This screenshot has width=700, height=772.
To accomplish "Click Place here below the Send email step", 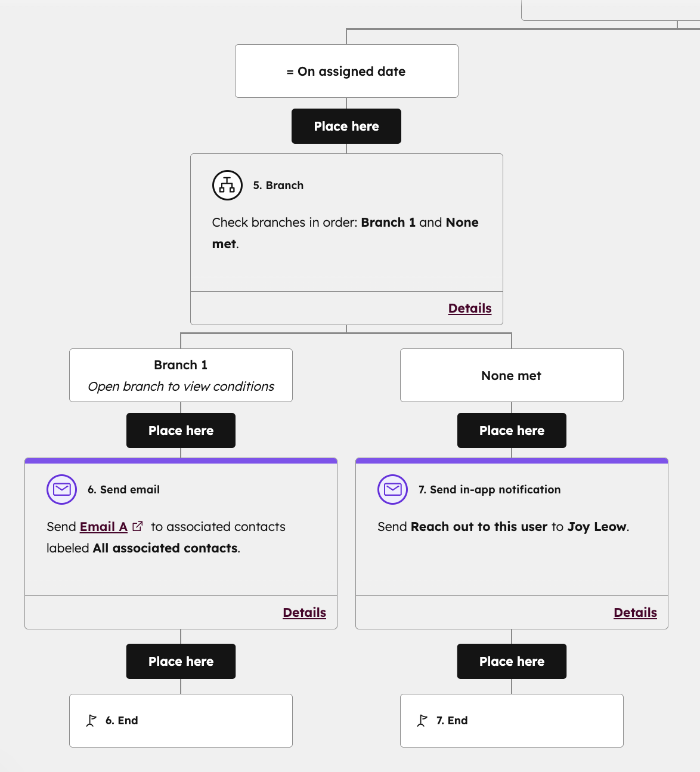I will tap(181, 661).
